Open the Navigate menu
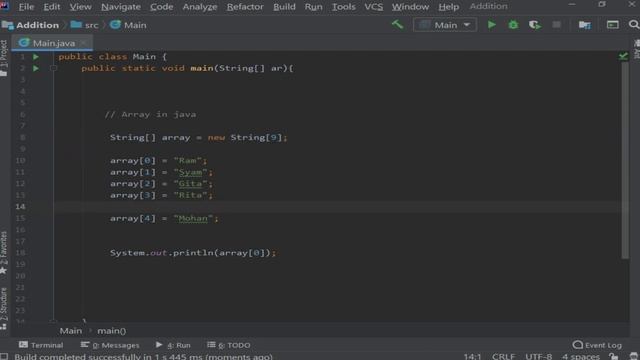Viewport: 640px width, 360px height. click(x=121, y=7)
